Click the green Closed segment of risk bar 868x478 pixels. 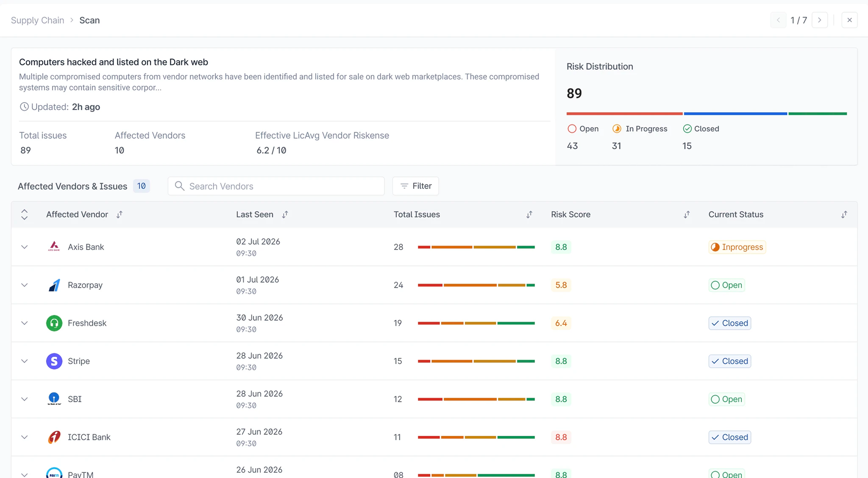(817, 114)
